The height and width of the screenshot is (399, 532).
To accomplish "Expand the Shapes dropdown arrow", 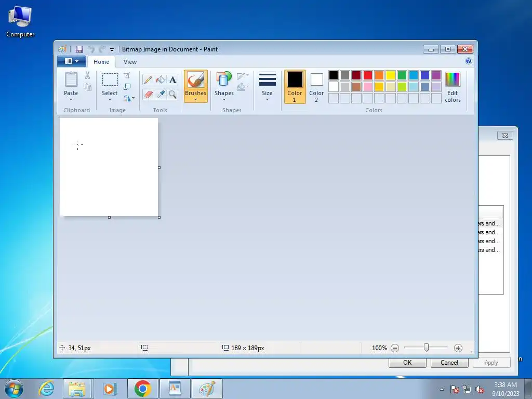I will (x=224, y=99).
